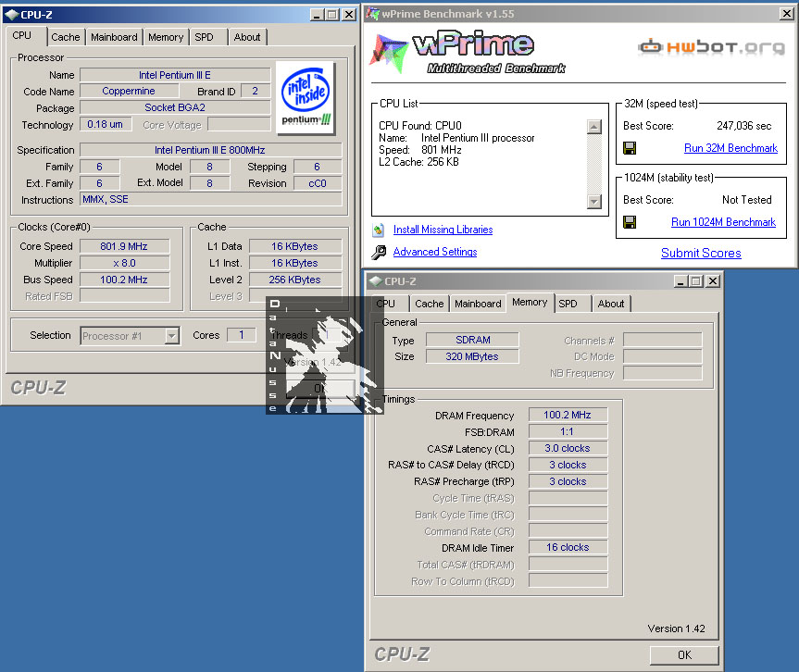Close the lower CPU-Z memory window

(713, 281)
